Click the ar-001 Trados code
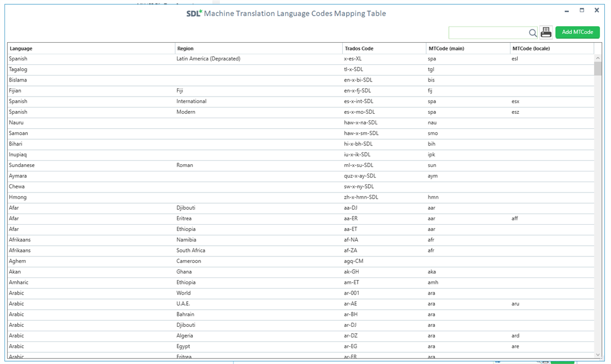This screenshot has height=364, width=611. click(352, 293)
